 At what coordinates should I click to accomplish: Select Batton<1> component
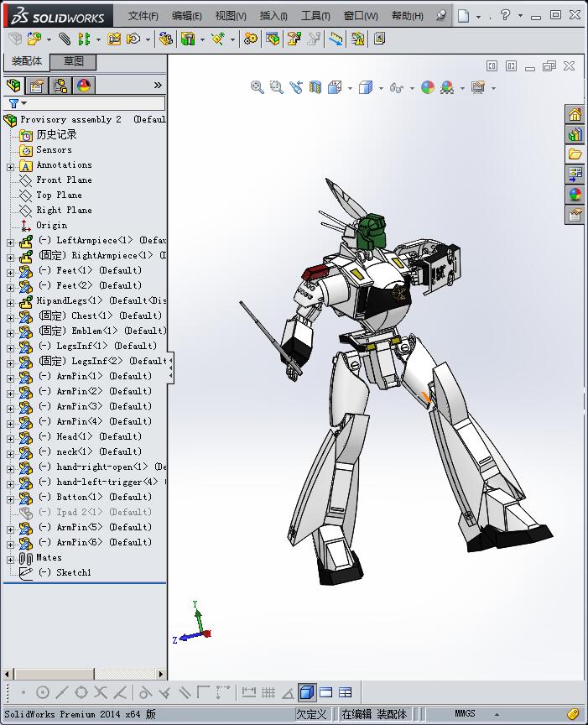(x=96, y=497)
